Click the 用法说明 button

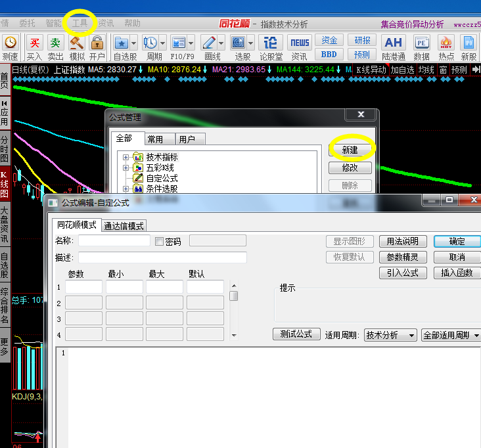[403, 241]
